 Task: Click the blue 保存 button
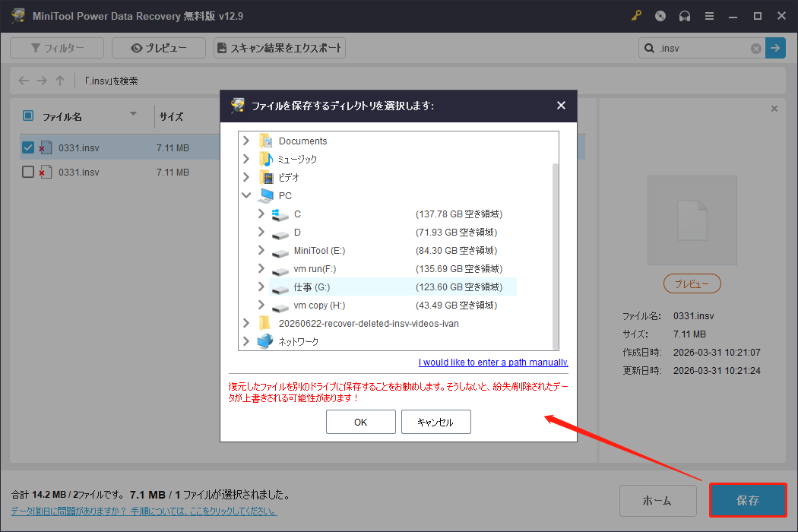pyautogui.click(x=748, y=500)
